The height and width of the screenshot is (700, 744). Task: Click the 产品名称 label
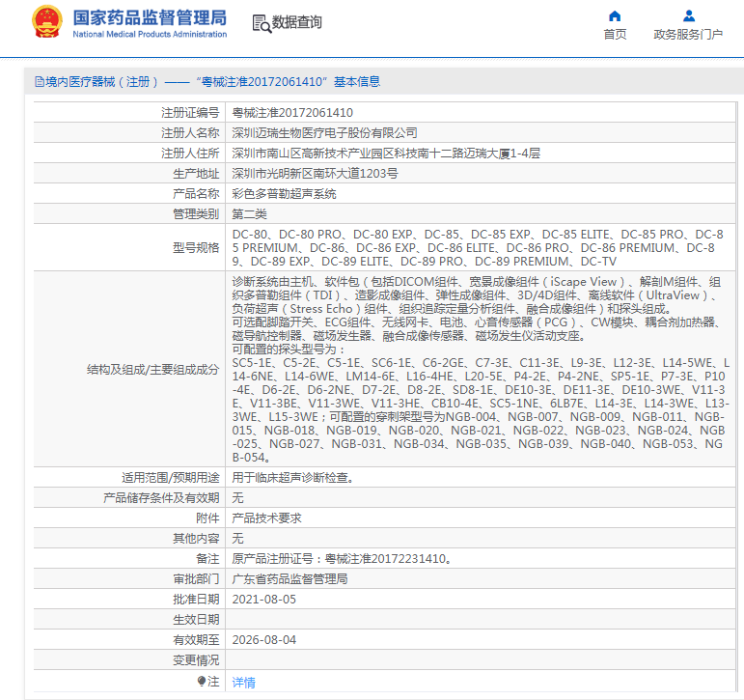point(196,194)
